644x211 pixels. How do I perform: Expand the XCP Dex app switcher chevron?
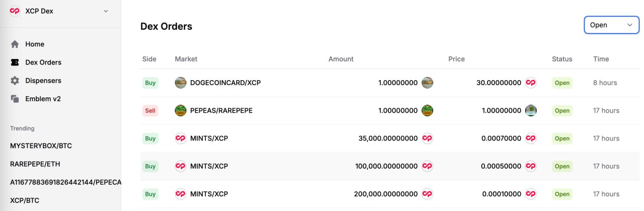[x=106, y=11]
